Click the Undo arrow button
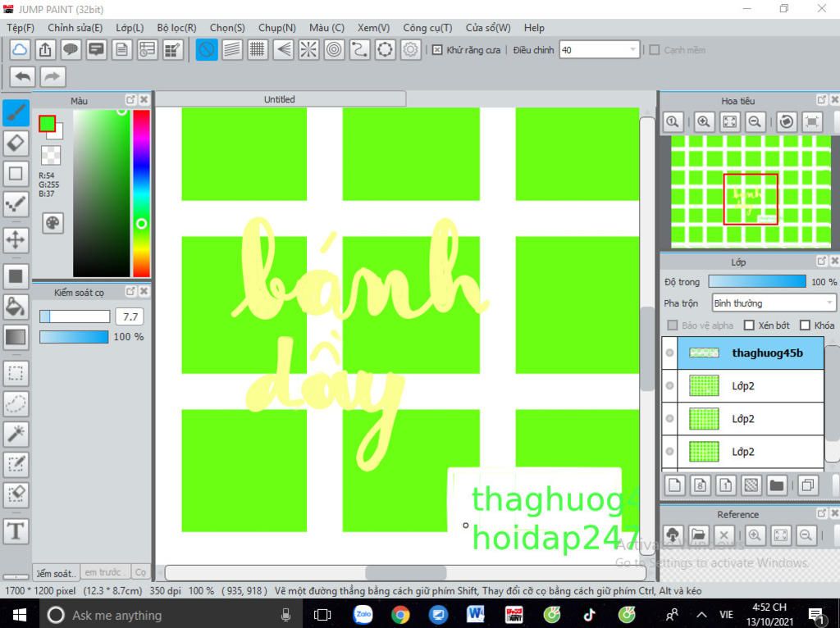Viewport: 840px width, 628px height. coord(22,76)
